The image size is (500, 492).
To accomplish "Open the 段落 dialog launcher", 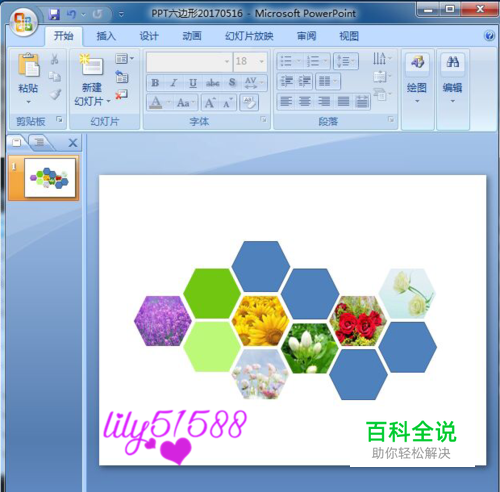I will 391,119.
